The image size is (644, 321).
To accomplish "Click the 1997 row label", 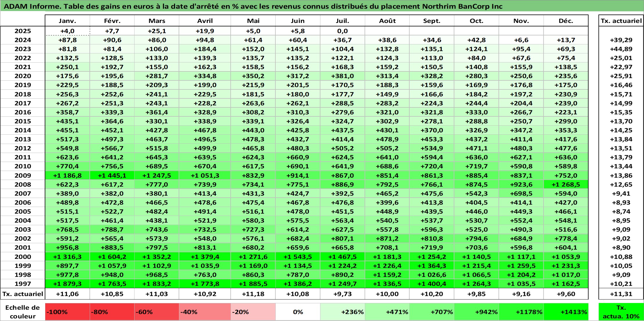I will [x=23, y=284].
